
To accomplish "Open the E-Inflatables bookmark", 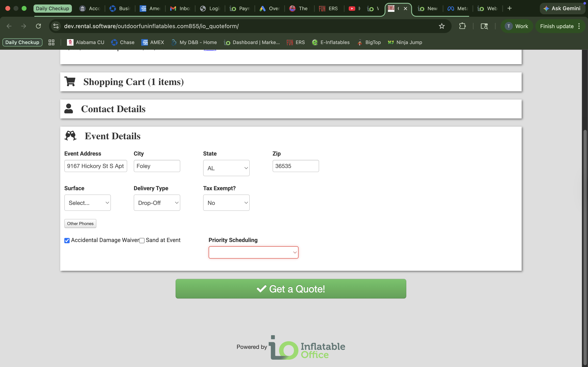I will [x=331, y=42].
